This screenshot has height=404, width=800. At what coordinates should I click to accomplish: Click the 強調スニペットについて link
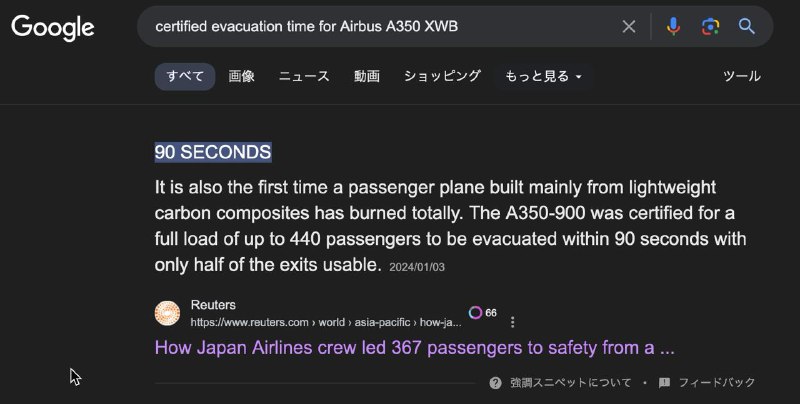pyautogui.click(x=571, y=383)
